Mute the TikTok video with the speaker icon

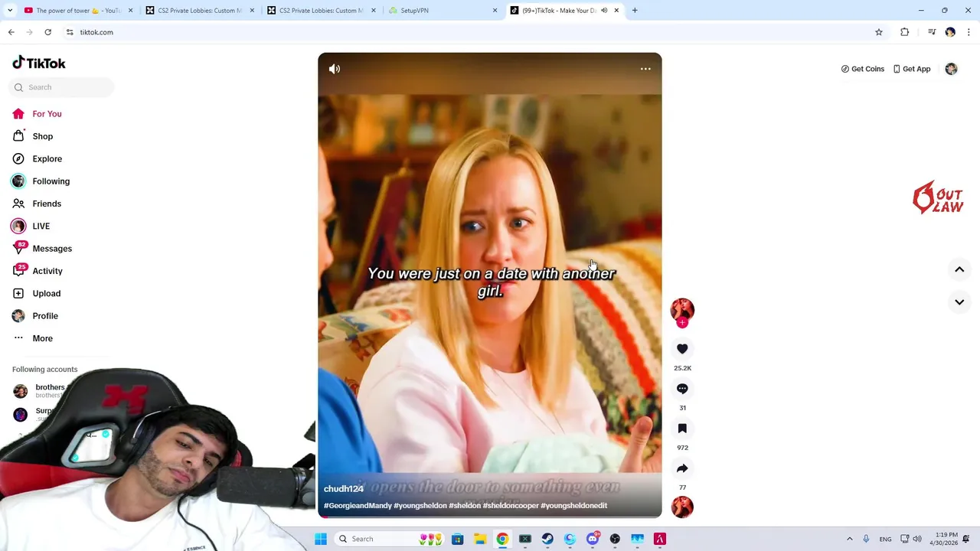point(335,69)
